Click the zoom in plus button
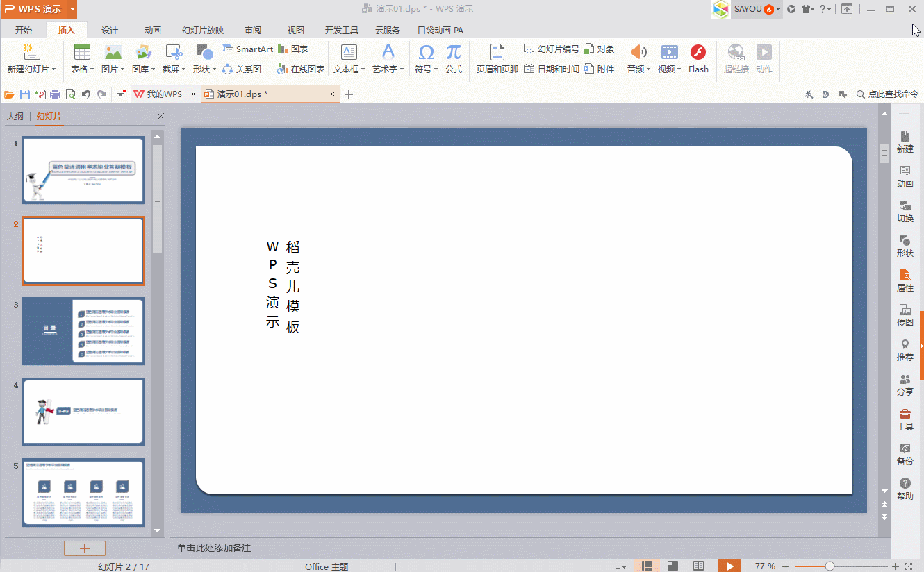Screen dimensions: 924x572 (x=896, y=566)
